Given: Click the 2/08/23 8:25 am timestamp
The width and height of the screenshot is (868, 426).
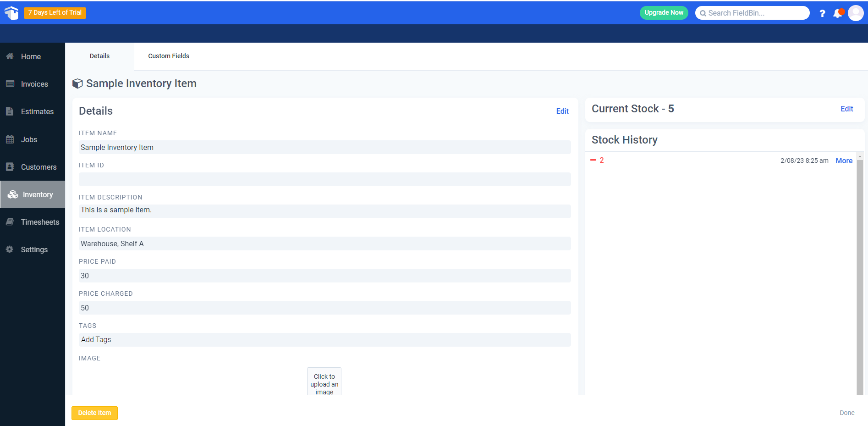Looking at the screenshot, I should click(x=804, y=160).
